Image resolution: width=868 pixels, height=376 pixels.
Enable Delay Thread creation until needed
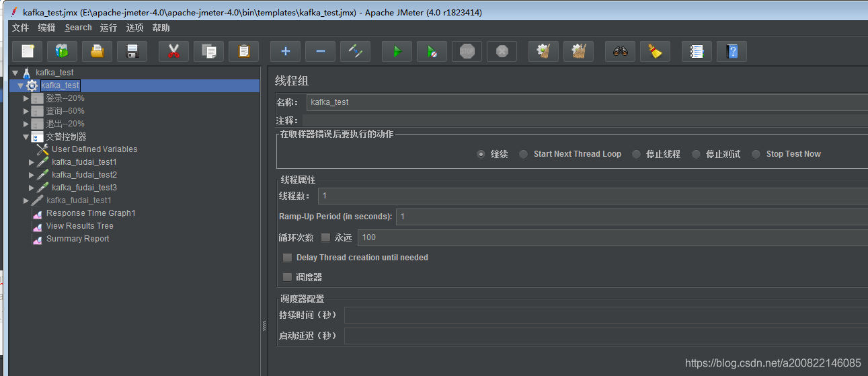coord(288,258)
